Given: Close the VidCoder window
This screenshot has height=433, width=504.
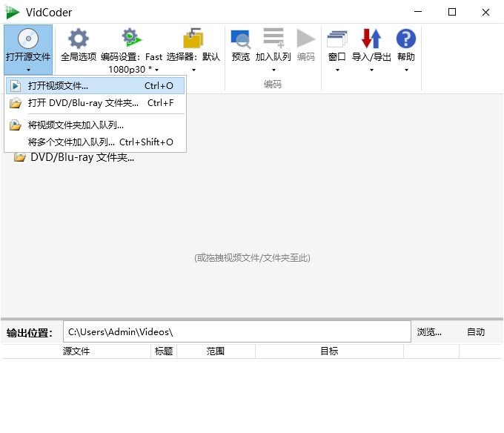Looking at the screenshot, I should 485,12.
